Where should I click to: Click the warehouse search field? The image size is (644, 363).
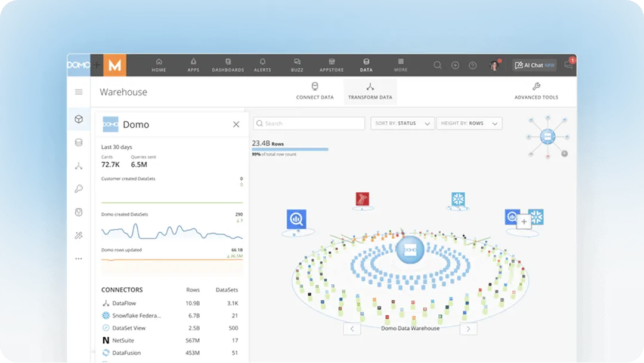309,124
